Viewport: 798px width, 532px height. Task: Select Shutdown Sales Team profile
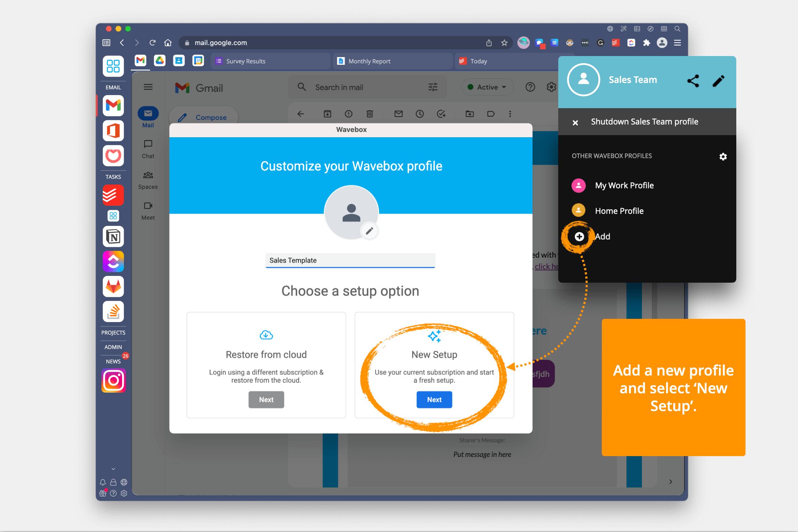[x=647, y=122]
